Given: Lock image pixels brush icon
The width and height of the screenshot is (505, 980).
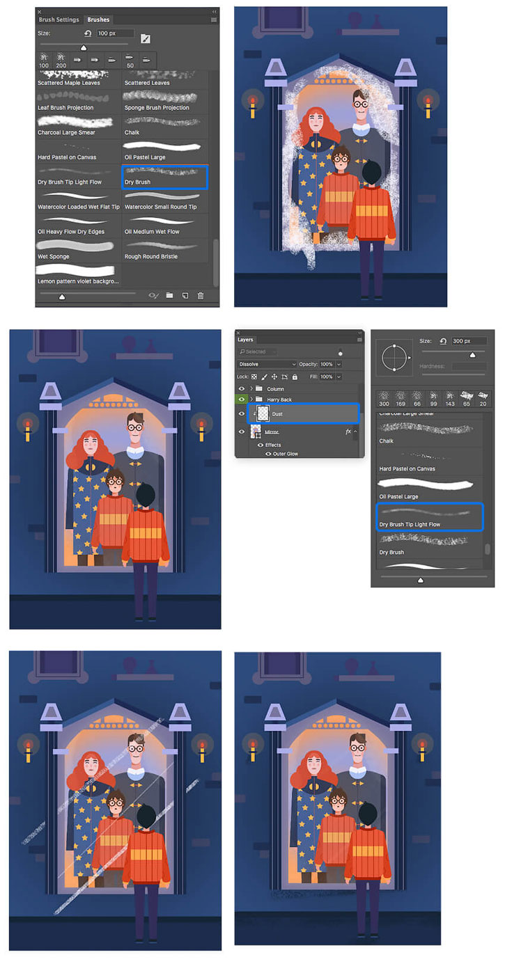Looking at the screenshot, I should pos(264,377).
